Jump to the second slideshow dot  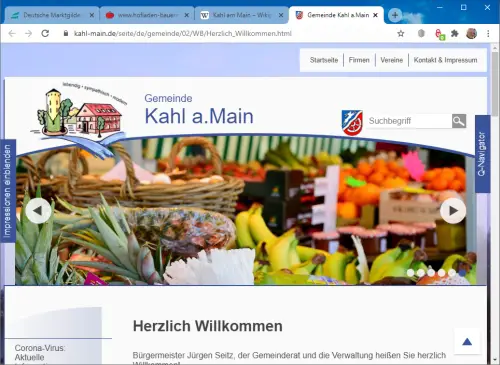(x=421, y=273)
